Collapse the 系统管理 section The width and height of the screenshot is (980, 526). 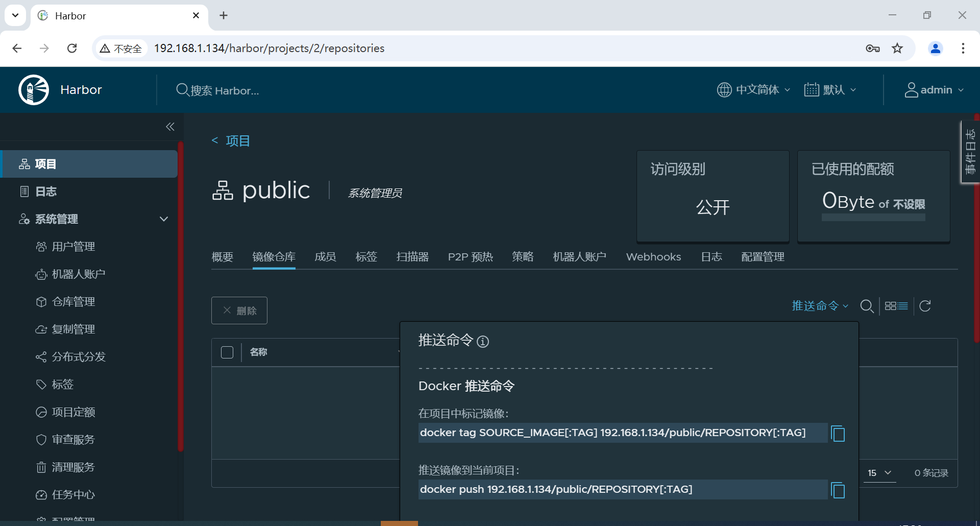coord(164,219)
